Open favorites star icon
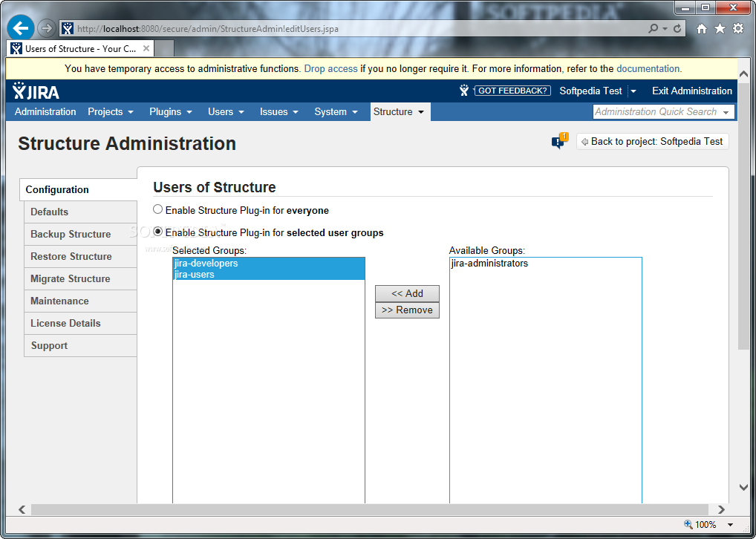This screenshot has height=539, width=756. (x=720, y=29)
